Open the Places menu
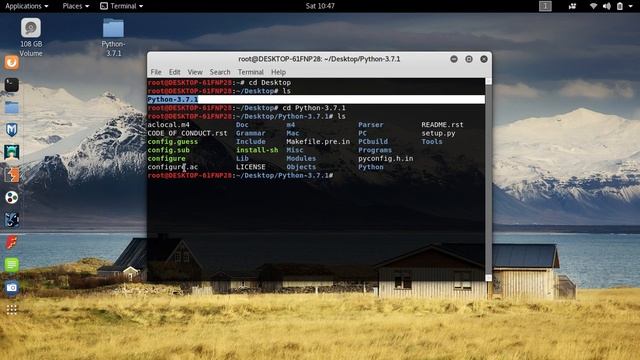Screen dimensions: 640x360 [76, 6]
